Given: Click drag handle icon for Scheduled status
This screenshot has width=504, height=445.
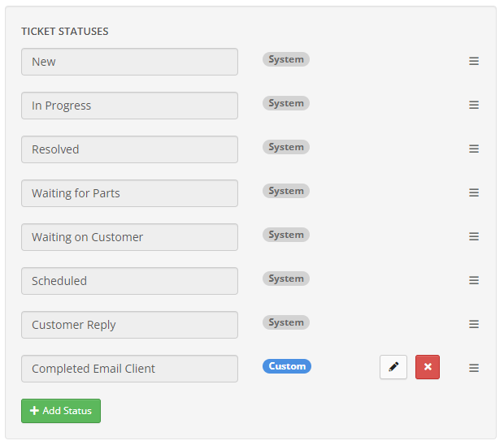Looking at the screenshot, I should click(x=474, y=280).
